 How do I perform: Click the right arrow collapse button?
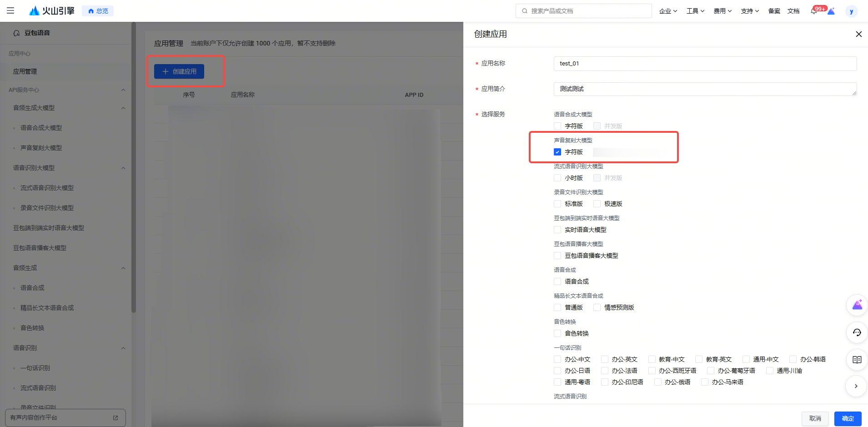(x=856, y=386)
